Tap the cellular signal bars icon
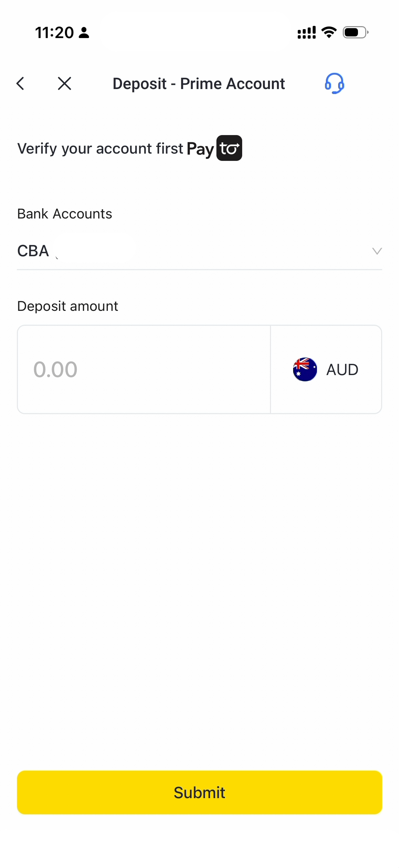Viewport: 399px width, 868px height. point(306,32)
